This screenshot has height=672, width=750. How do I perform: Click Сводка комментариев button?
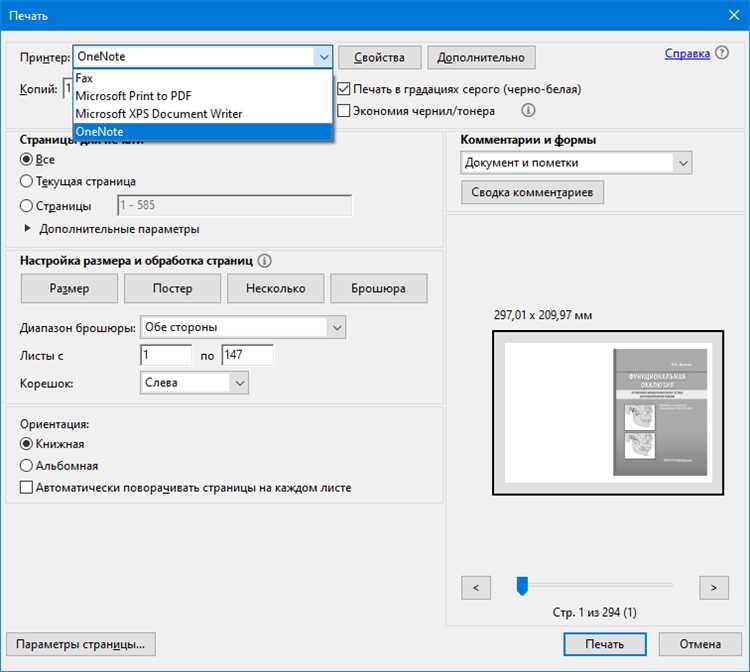tap(532, 192)
